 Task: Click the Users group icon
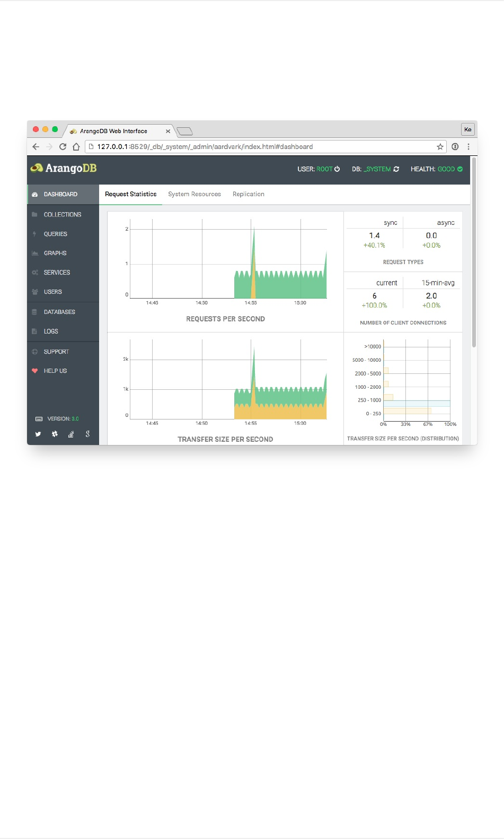pyautogui.click(x=35, y=292)
